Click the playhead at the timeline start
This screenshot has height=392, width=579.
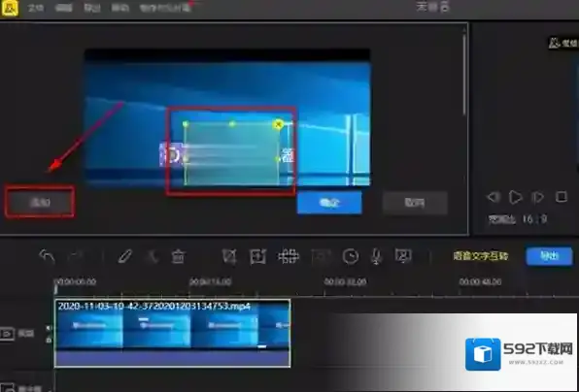point(55,289)
